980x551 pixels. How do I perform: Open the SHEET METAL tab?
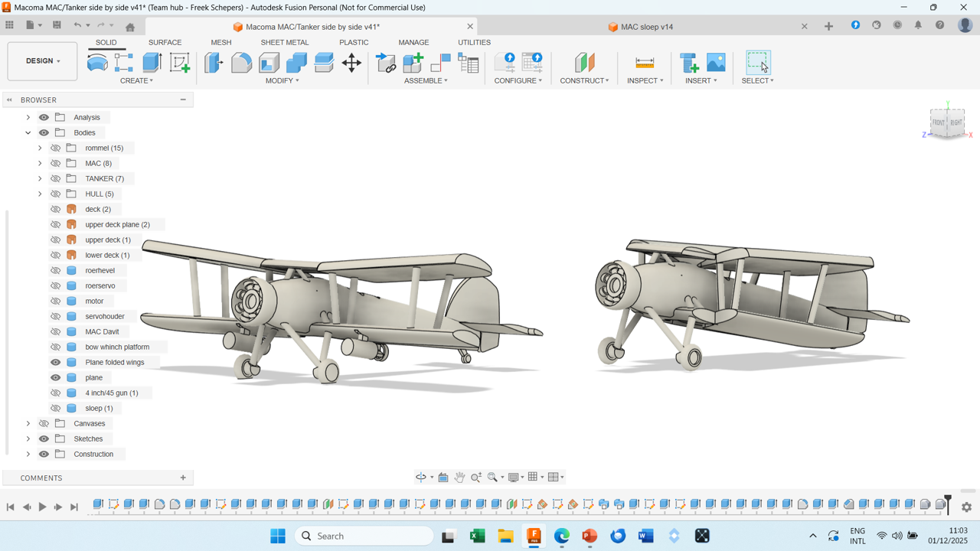coord(284,42)
